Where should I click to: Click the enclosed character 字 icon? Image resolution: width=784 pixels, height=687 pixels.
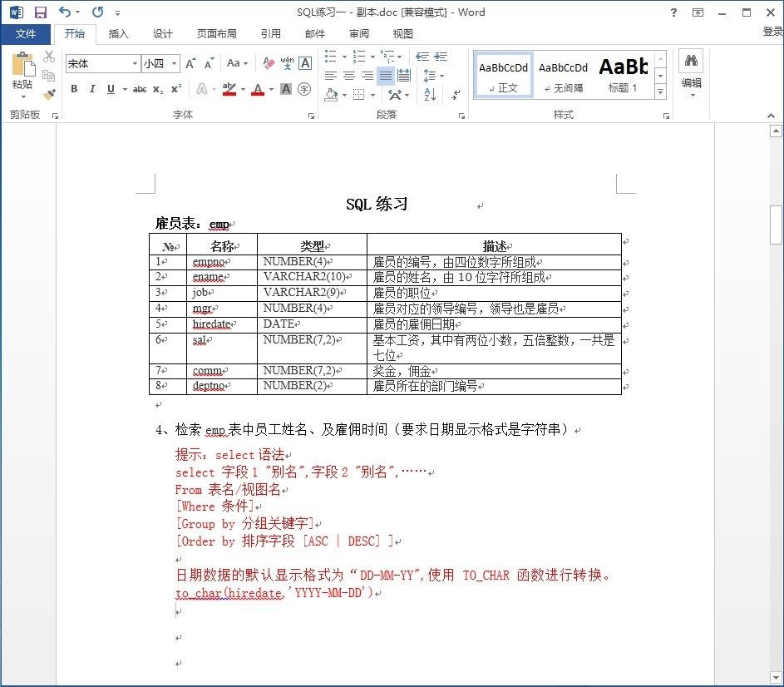click(x=304, y=89)
